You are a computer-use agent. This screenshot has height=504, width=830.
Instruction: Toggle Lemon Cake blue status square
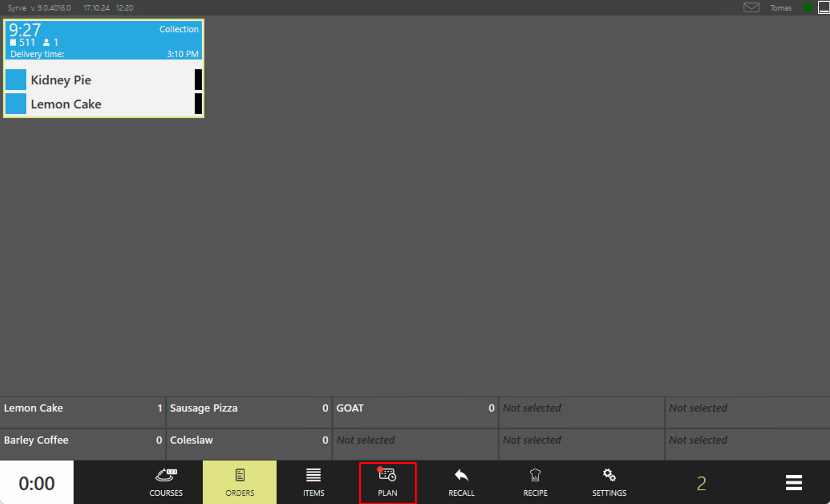(16, 104)
